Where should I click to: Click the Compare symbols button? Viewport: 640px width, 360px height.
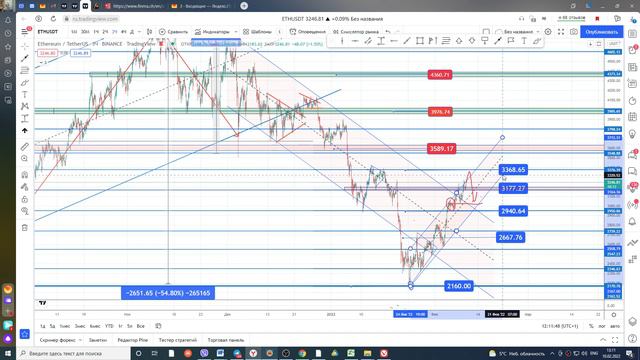pyautogui.click(x=173, y=32)
